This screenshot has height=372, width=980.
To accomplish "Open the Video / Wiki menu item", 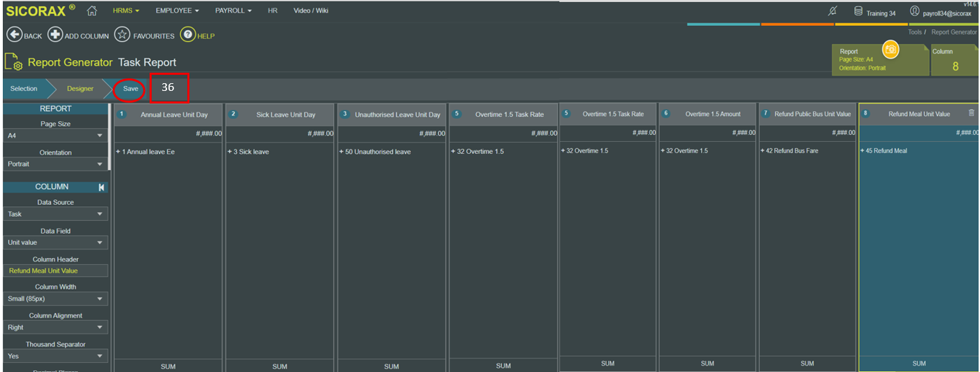I will pyautogui.click(x=311, y=10).
